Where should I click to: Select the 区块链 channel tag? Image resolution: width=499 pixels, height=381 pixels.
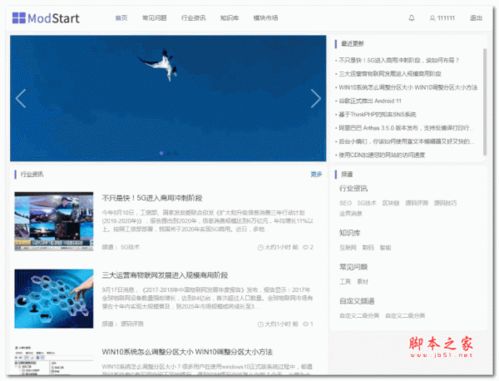pyautogui.click(x=391, y=203)
